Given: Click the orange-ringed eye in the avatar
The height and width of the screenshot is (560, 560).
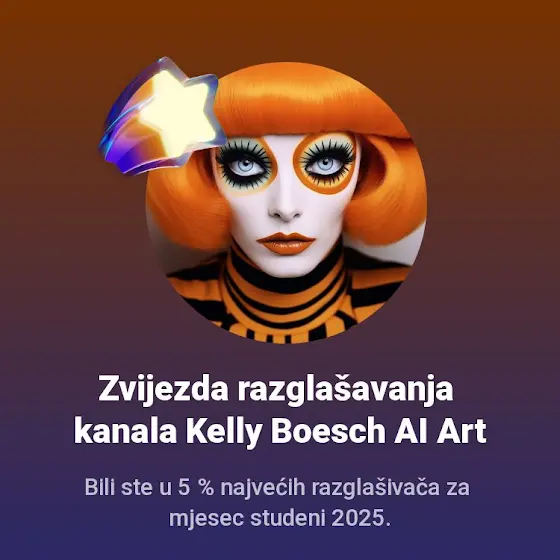Looking at the screenshot, I should (x=325, y=164).
